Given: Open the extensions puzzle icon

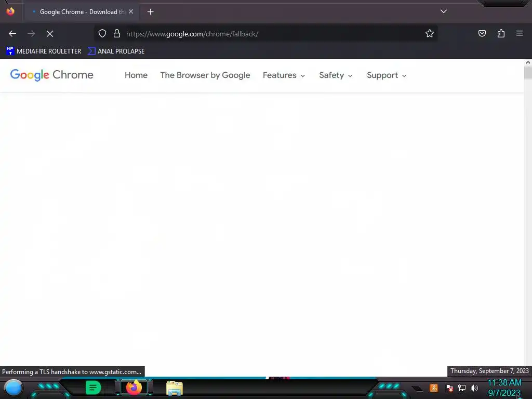Looking at the screenshot, I should point(501,33).
